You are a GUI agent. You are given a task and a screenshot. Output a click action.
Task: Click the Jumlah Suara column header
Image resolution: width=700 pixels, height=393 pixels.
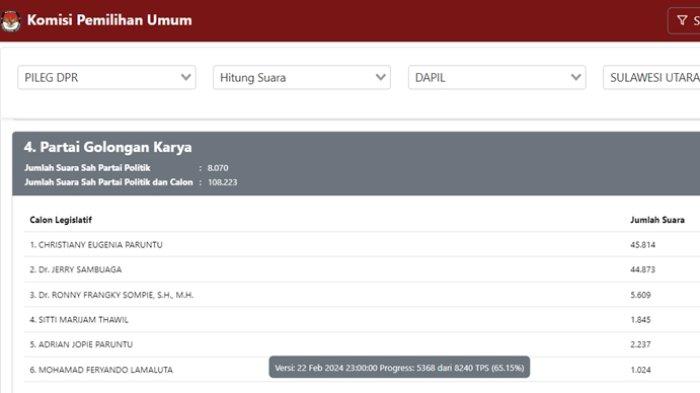click(657, 220)
